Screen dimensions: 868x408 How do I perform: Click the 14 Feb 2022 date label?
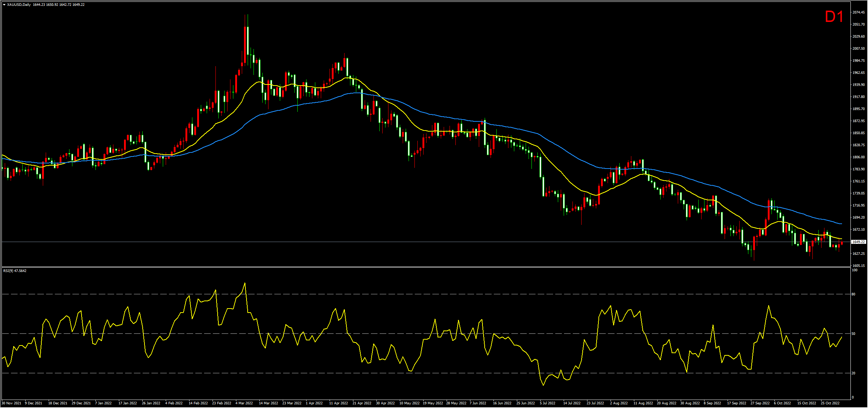coord(198,403)
